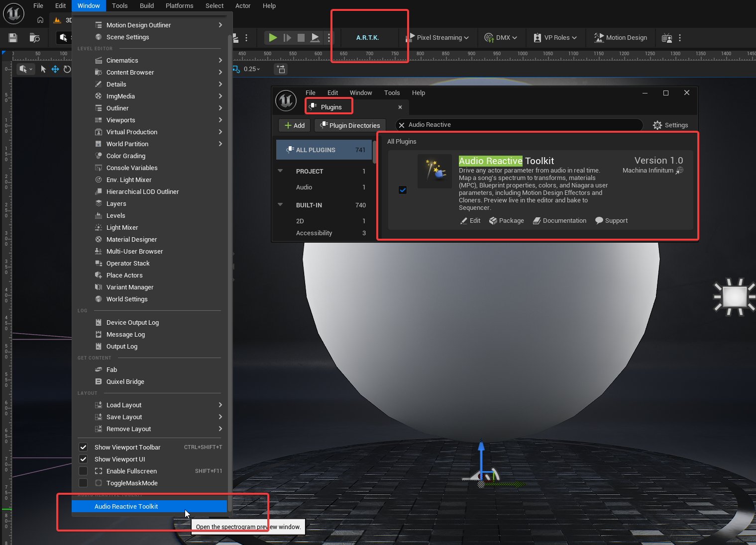The width and height of the screenshot is (756, 545).
Task: Select Audio Reactive Toolkit in Window menu
Action: 149,506
